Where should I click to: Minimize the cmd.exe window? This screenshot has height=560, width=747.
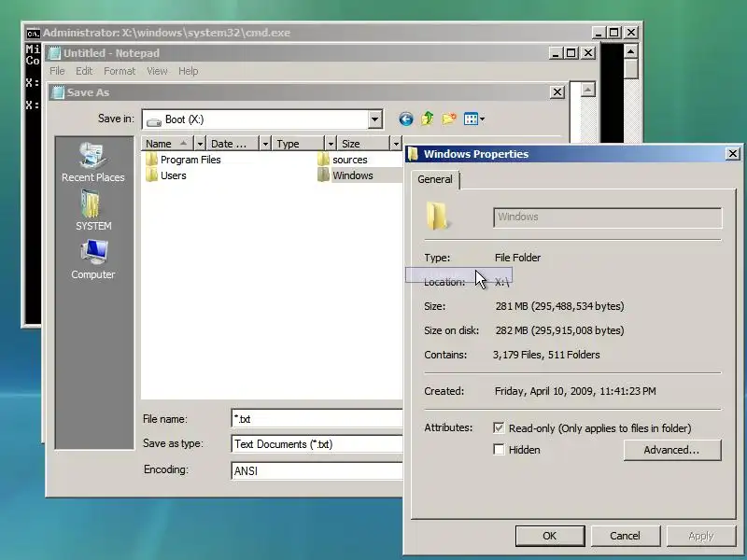pyautogui.click(x=599, y=33)
